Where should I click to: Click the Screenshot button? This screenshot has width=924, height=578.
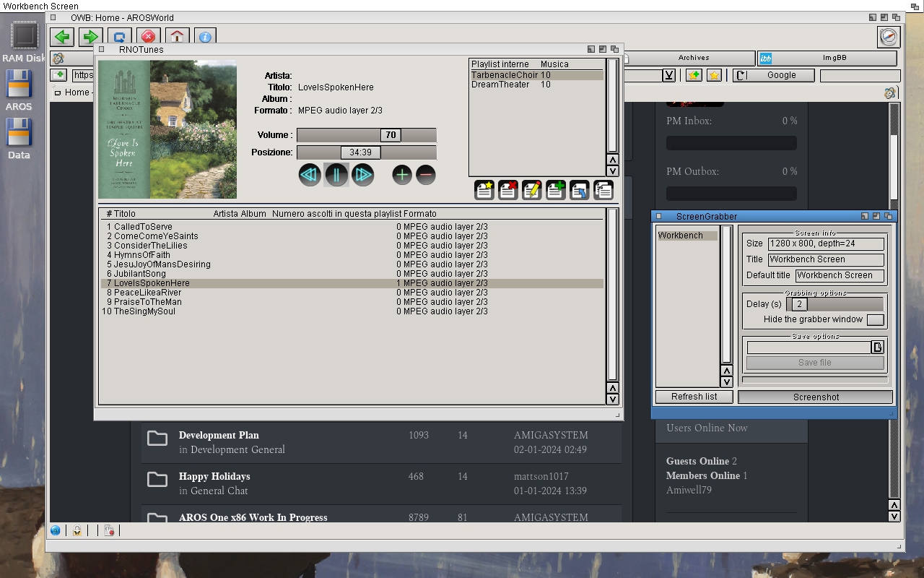pyautogui.click(x=816, y=397)
